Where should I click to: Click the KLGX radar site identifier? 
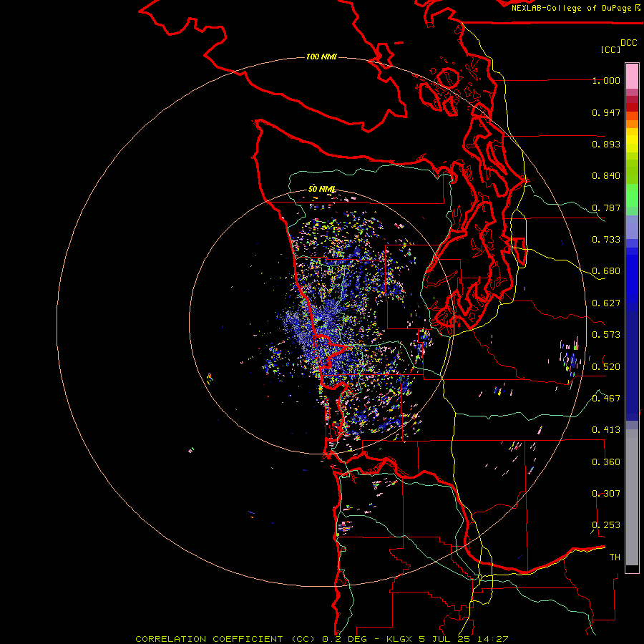coord(399,639)
